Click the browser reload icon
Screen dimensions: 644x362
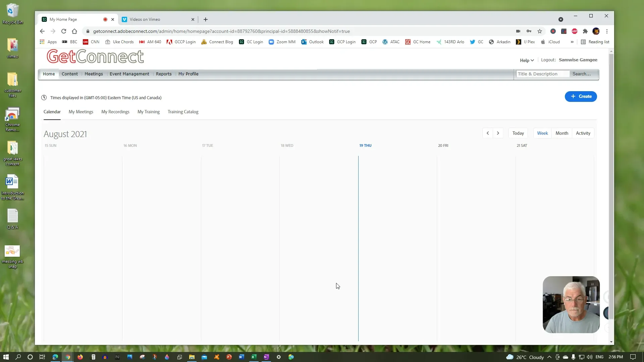pyautogui.click(x=64, y=31)
